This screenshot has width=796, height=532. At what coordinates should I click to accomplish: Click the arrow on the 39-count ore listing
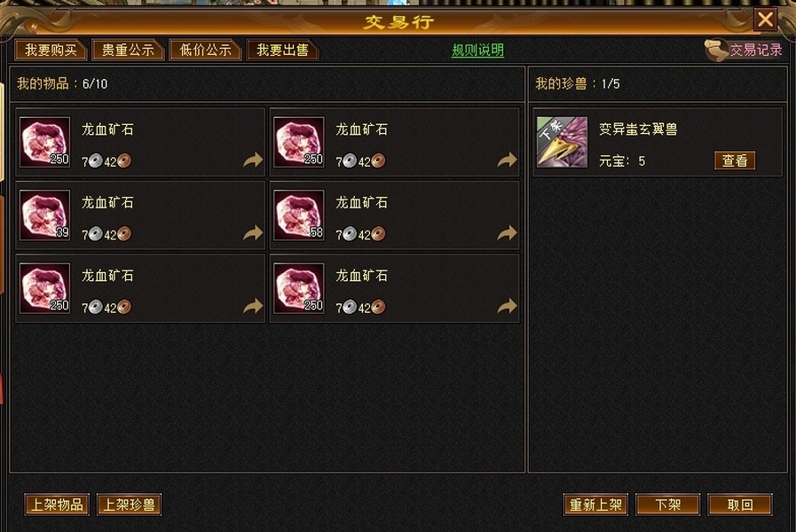[253, 233]
